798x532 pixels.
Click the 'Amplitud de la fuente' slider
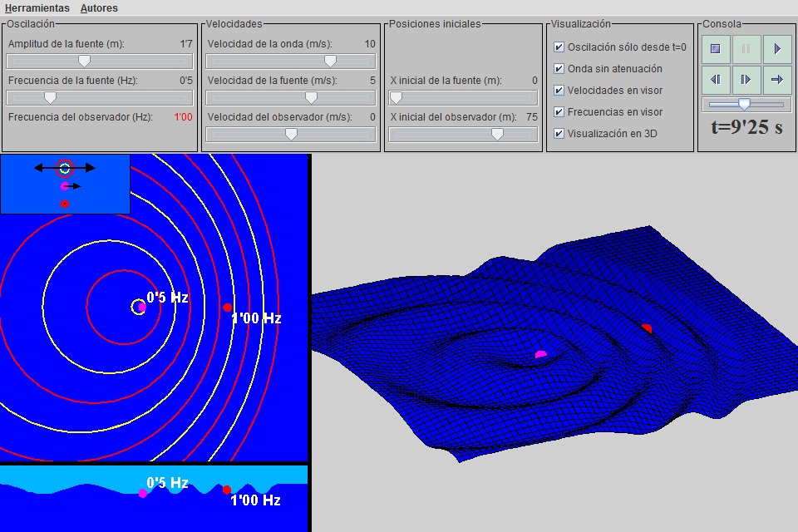click(x=84, y=61)
